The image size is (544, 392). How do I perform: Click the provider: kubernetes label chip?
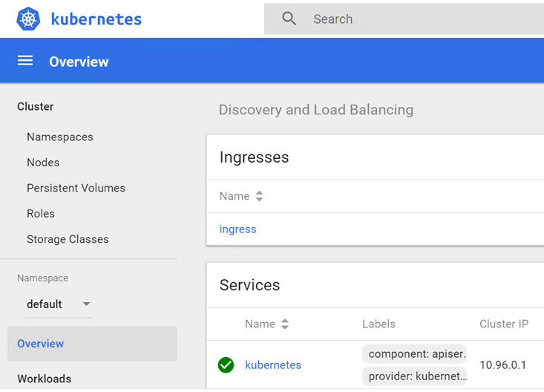pyautogui.click(x=414, y=376)
